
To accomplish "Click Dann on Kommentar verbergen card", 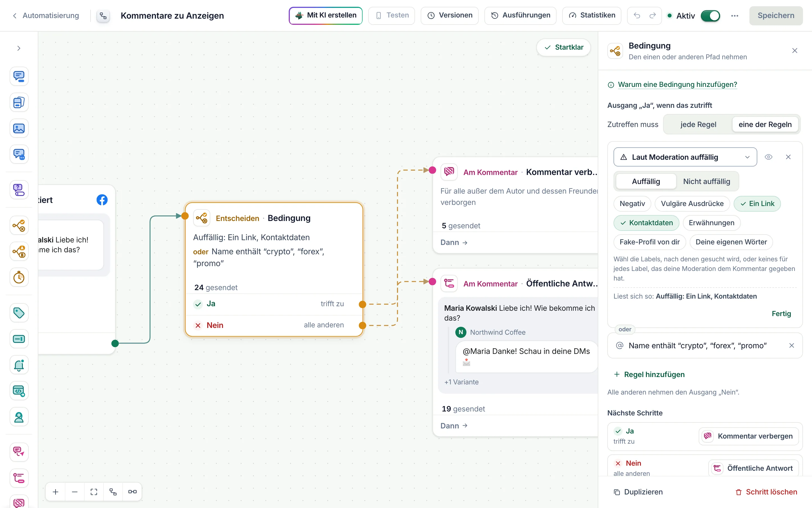I will (x=454, y=243).
